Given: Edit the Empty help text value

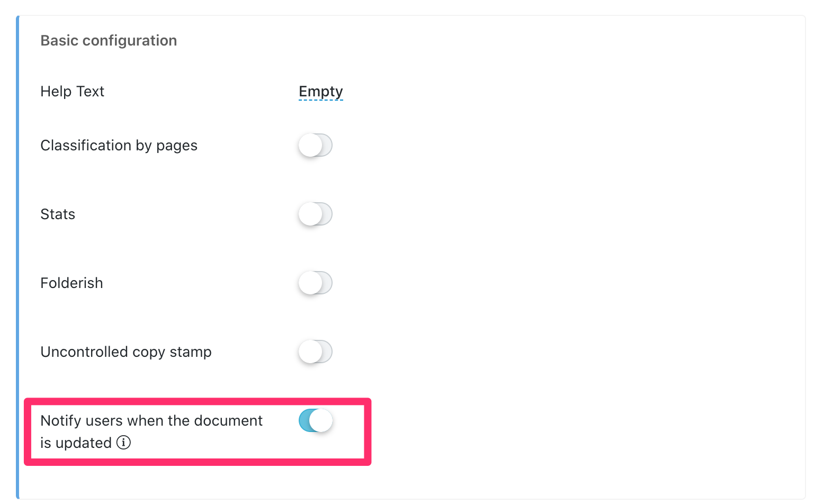Looking at the screenshot, I should [x=320, y=91].
